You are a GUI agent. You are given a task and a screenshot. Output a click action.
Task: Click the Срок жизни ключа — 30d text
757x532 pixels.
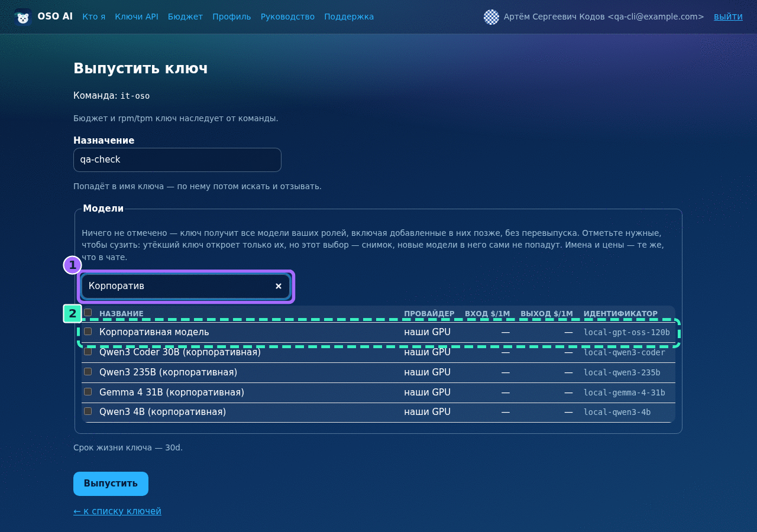coord(128,447)
